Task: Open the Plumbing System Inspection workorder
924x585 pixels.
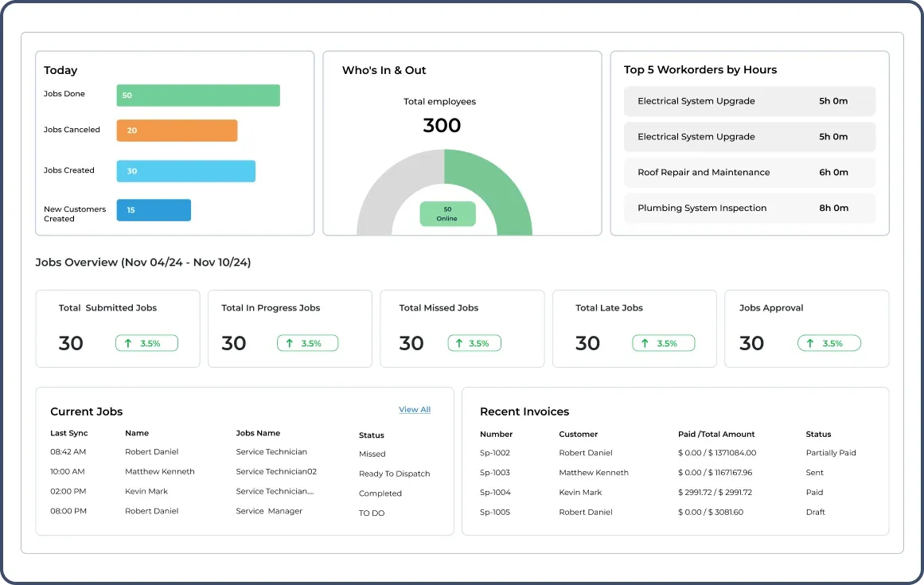Action: point(748,208)
